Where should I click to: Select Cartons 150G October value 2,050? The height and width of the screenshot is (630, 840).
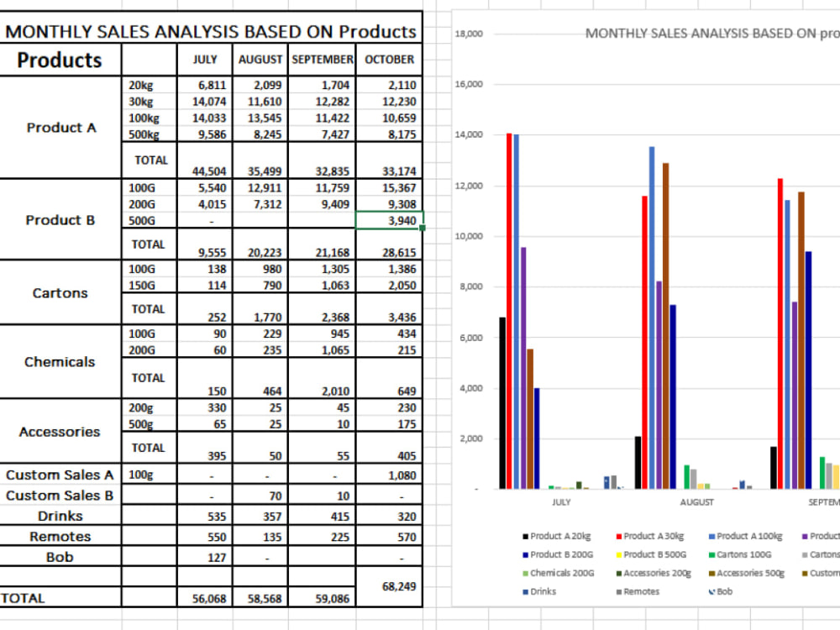390,285
